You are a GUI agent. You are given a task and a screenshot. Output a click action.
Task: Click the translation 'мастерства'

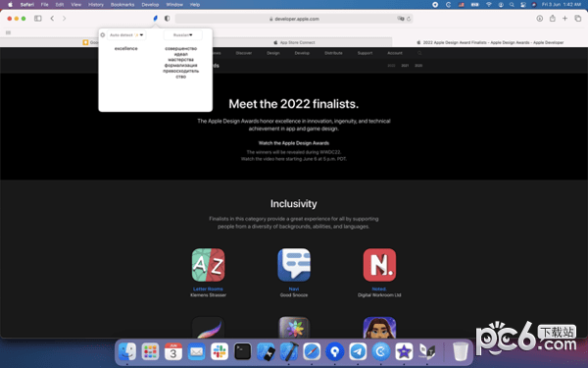(180, 60)
